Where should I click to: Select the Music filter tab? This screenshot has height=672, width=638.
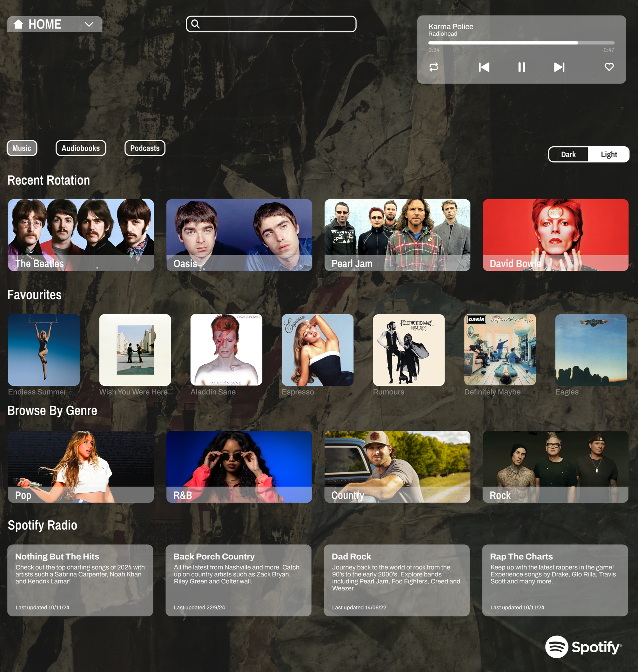(x=22, y=148)
